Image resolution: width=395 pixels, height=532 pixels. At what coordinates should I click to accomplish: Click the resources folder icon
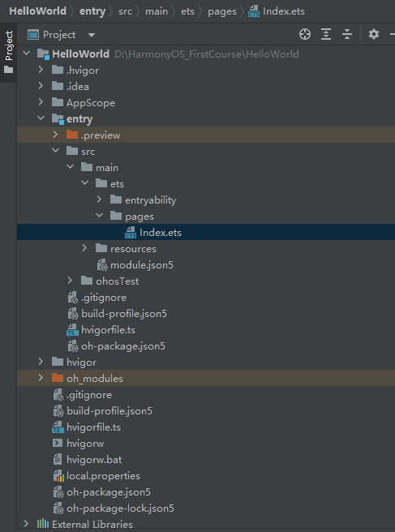[101, 248]
